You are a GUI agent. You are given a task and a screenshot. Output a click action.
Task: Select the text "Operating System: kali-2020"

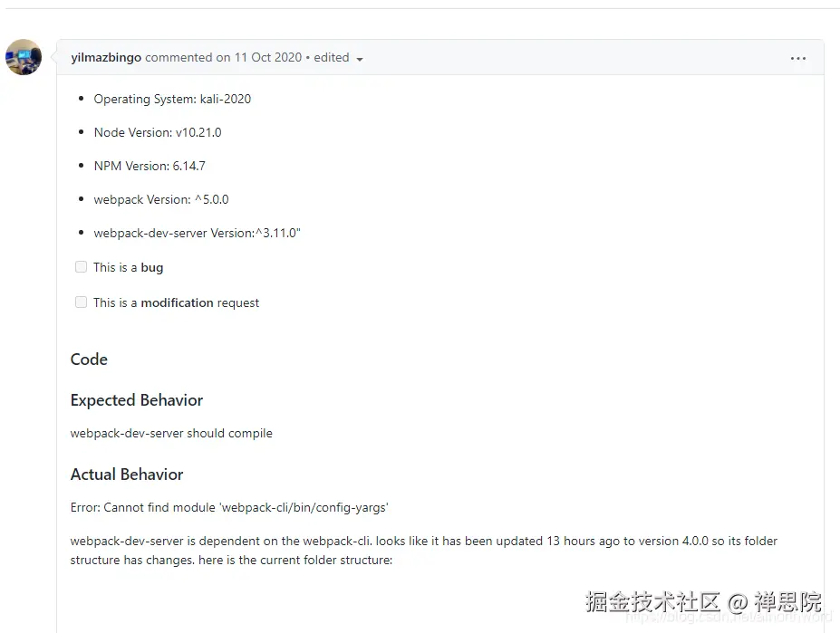172,99
